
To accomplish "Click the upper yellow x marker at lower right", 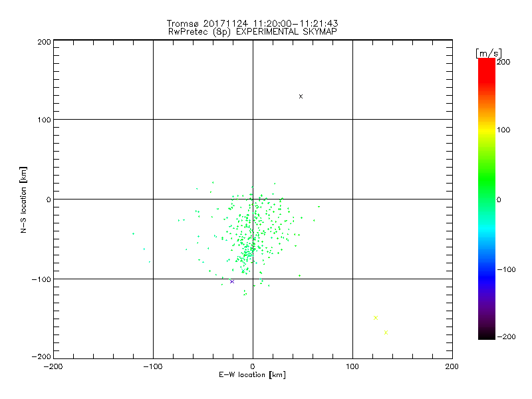I will click(x=376, y=318).
